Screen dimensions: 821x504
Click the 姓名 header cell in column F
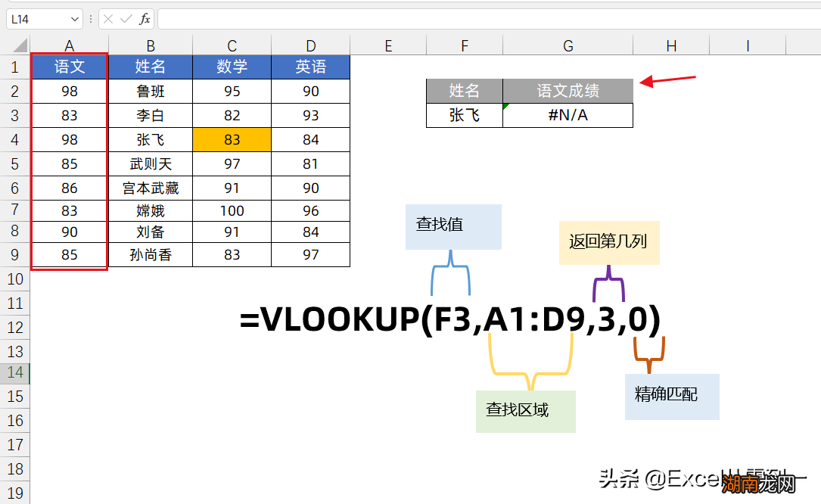point(464,91)
